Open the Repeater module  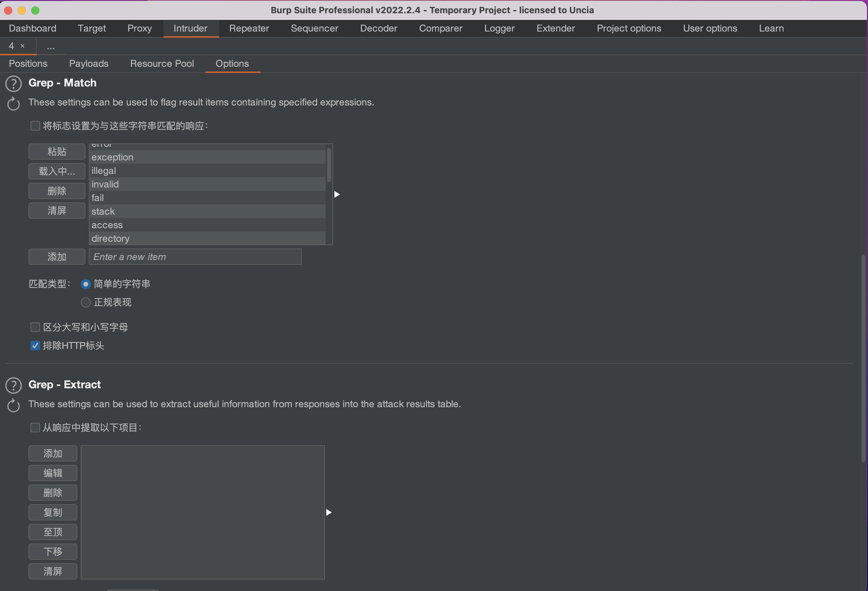[249, 28]
